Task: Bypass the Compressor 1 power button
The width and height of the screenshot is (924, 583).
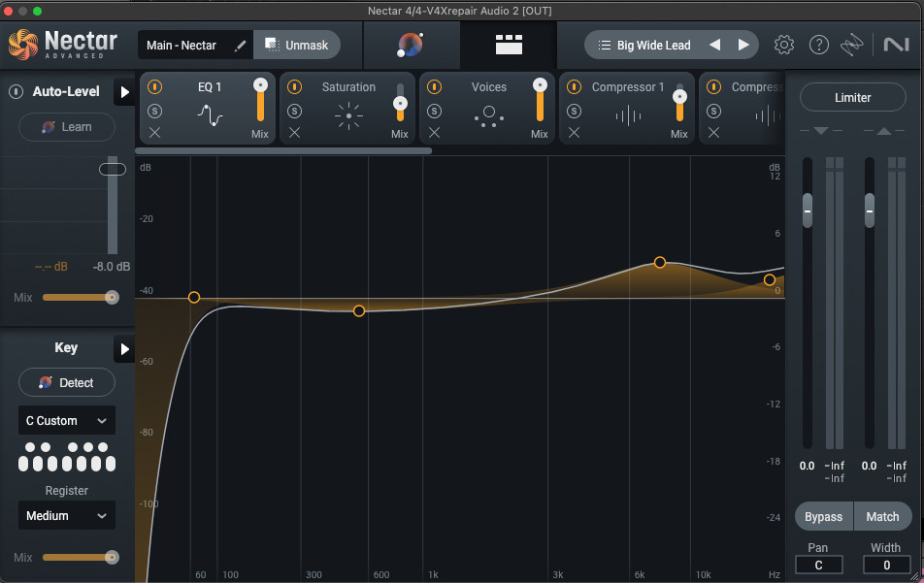Action: point(574,87)
